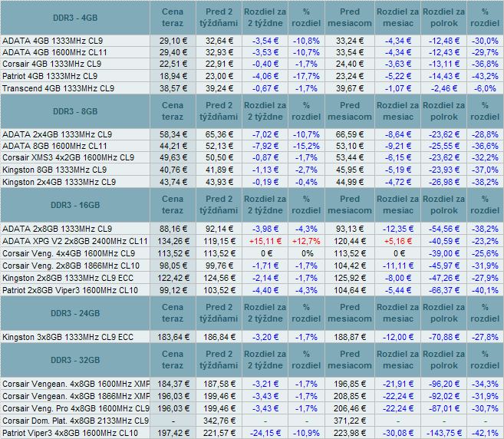Click the -43,2% difference cell
Screen dimensions: 504x439
pyautogui.click(x=485, y=76)
